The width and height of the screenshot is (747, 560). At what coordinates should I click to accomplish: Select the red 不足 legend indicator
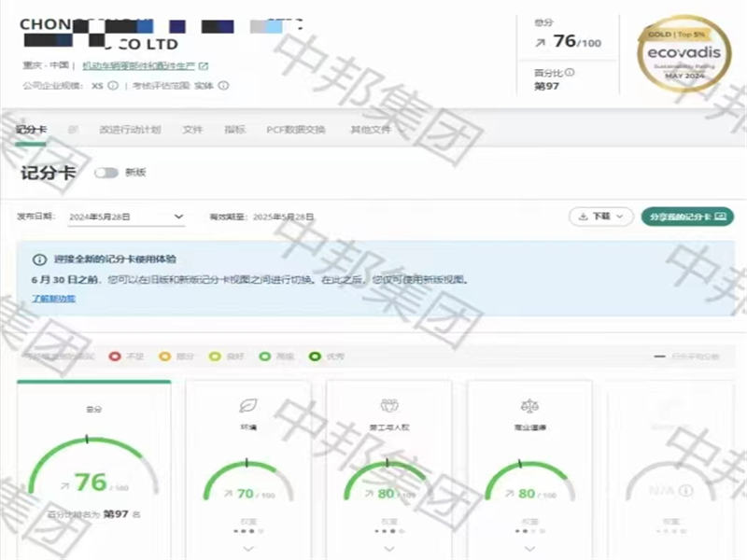[x=115, y=356]
